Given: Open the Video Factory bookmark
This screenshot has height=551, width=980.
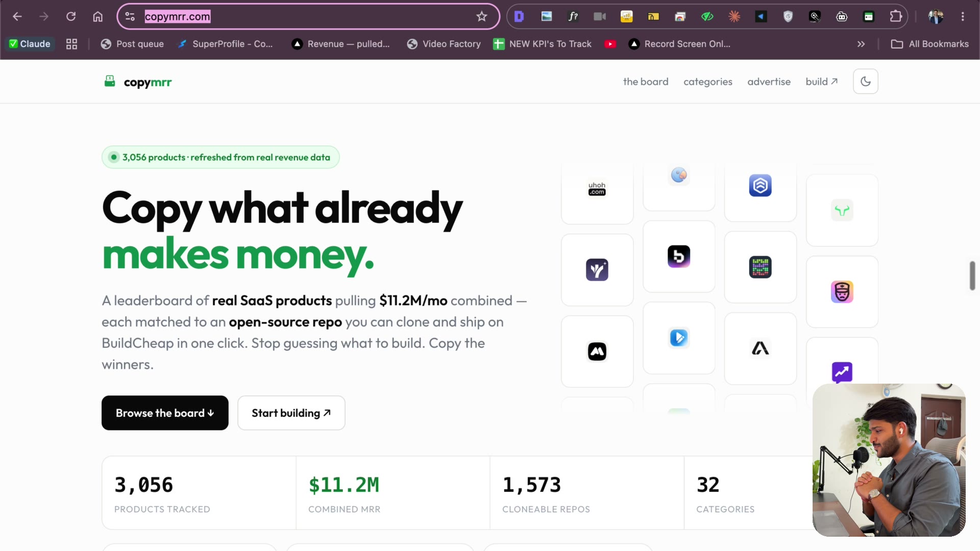Looking at the screenshot, I should tap(444, 44).
